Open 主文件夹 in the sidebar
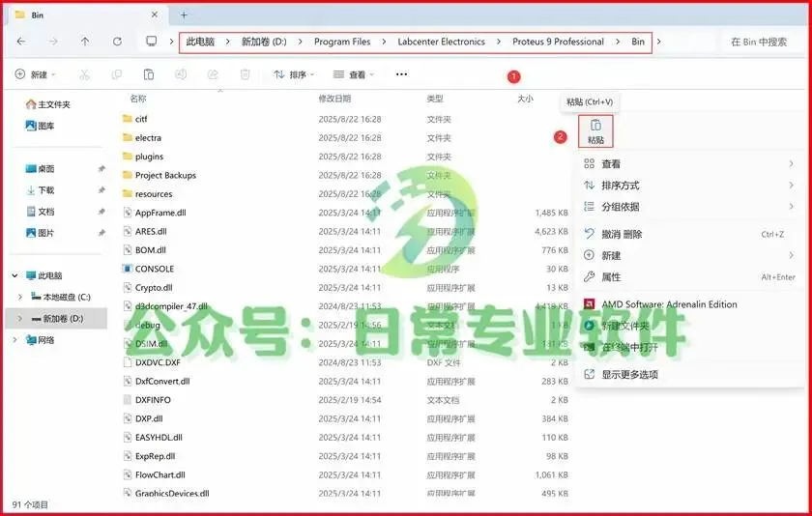 pos(48,104)
